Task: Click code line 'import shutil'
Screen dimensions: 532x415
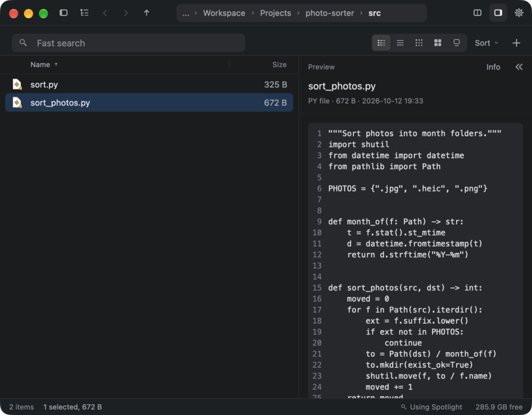Action: (x=359, y=145)
